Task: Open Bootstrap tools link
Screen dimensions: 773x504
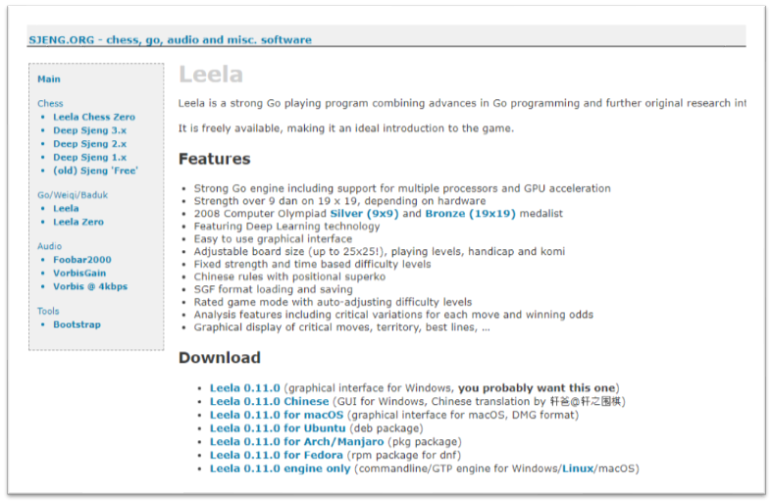Action: [77, 324]
